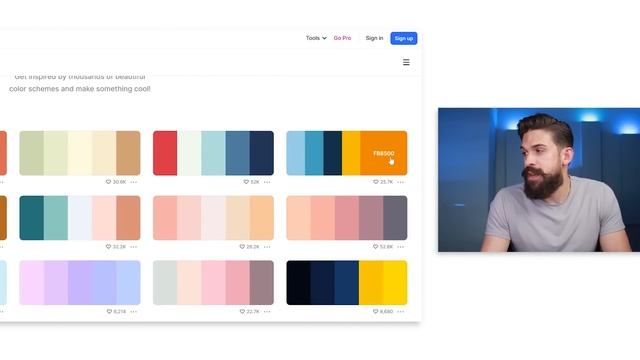The height and width of the screenshot is (360, 640).
Task: Like the palette with 30.6K hearts
Action: pos(108,182)
